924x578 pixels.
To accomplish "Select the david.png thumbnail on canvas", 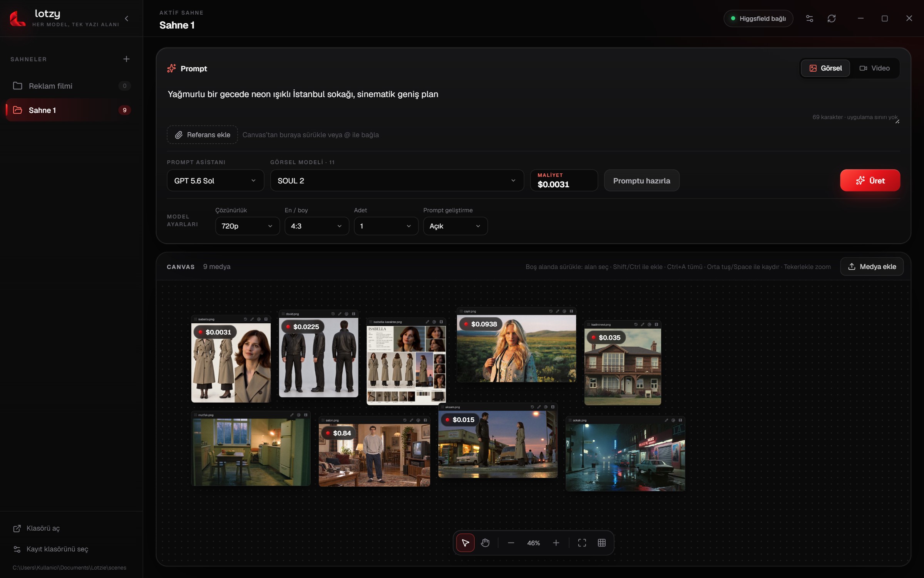I will (x=318, y=358).
